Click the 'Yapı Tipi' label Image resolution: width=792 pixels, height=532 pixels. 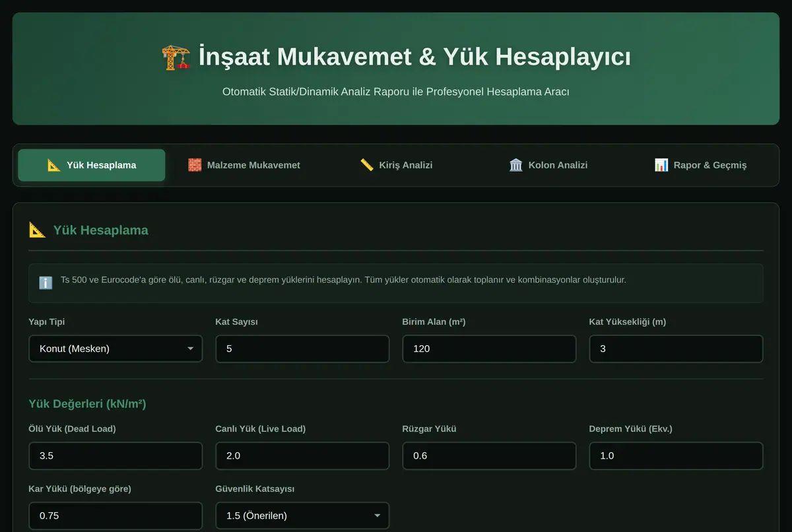[x=47, y=322]
